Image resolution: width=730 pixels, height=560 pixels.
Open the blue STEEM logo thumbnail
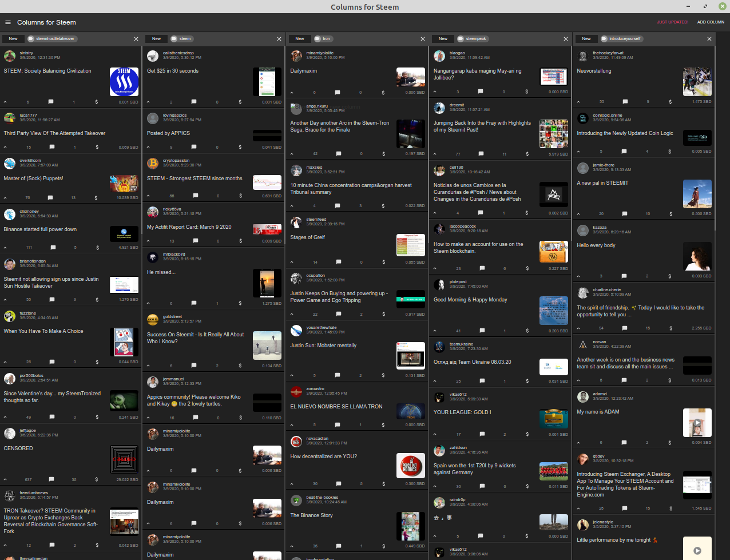click(x=124, y=82)
